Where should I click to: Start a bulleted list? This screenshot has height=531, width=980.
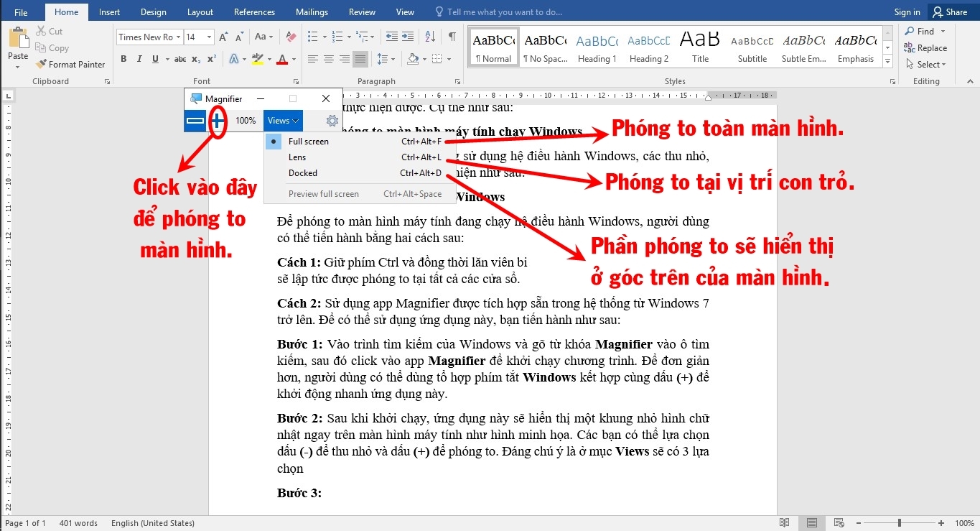pyautogui.click(x=312, y=37)
